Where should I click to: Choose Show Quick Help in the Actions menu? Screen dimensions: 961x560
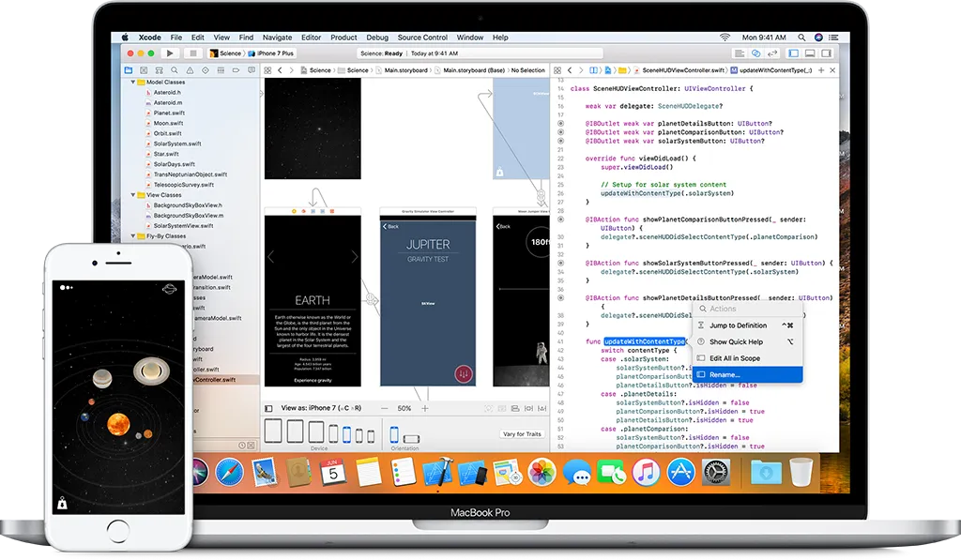pos(747,341)
